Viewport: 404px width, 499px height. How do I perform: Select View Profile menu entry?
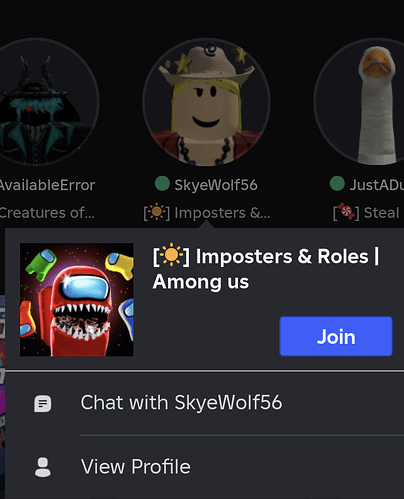click(205, 467)
